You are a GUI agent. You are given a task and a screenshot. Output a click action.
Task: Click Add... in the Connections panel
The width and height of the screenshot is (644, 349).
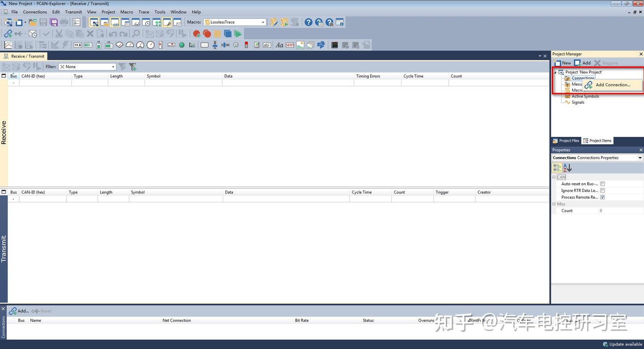[19, 311]
